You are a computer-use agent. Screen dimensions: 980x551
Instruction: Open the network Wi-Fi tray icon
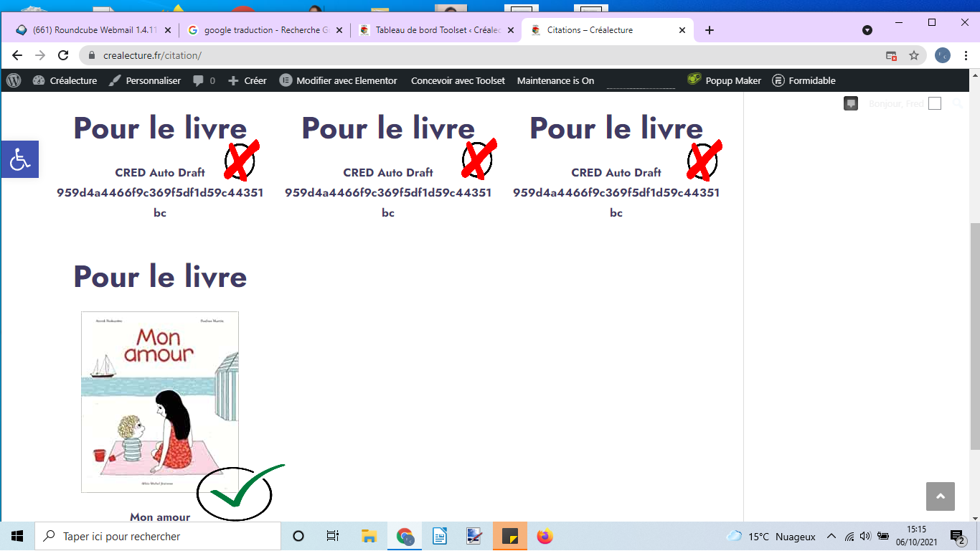[849, 536]
